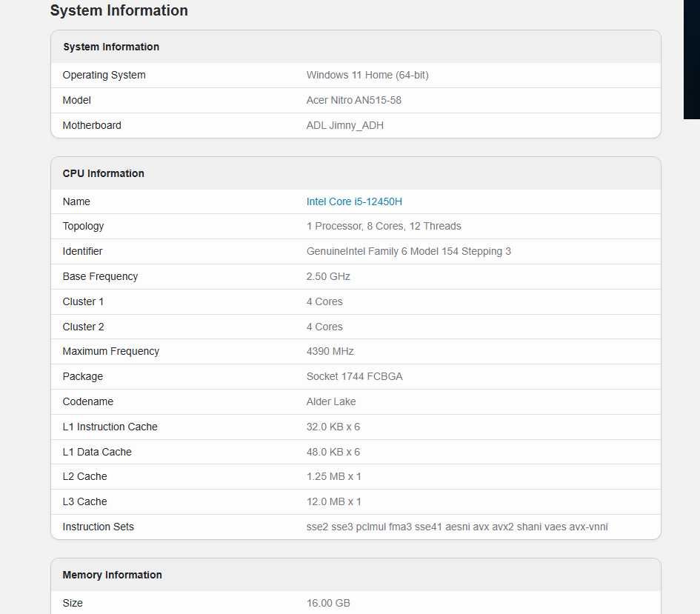This screenshot has width=700, height=614.
Task: Click the Identifier label
Action: point(82,251)
